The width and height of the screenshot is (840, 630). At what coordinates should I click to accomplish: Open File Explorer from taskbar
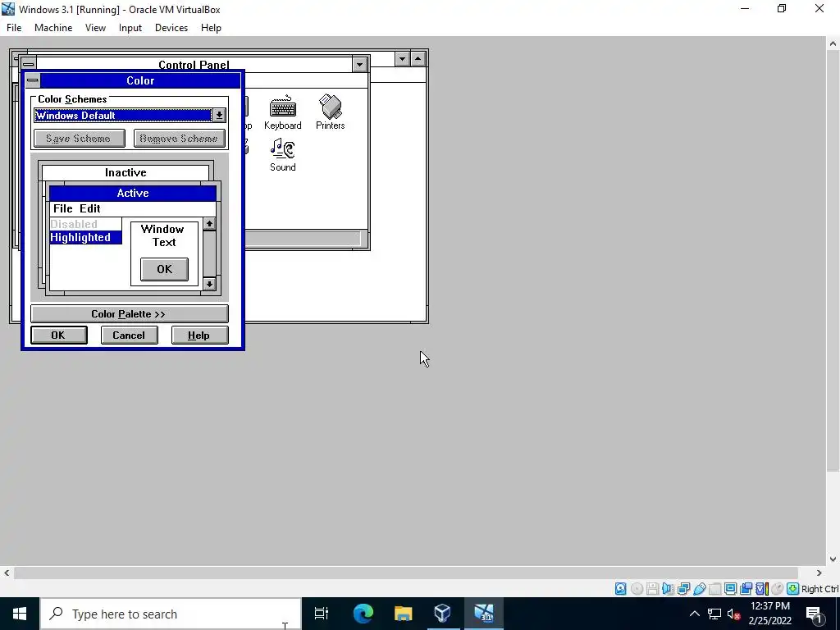coord(403,614)
